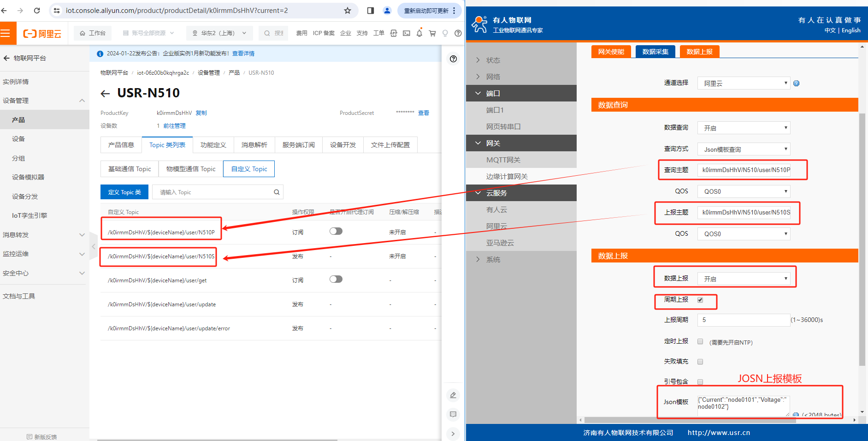Switch to the 功能定义 tab
This screenshot has height=441, width=868.
click(x=213, y=145)
